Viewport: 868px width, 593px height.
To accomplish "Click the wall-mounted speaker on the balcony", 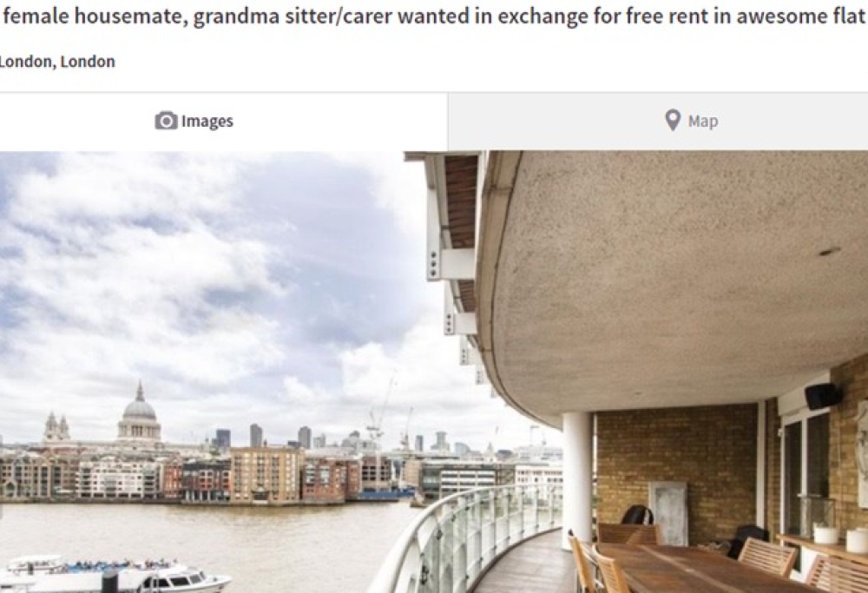I will tap(823, 396).
